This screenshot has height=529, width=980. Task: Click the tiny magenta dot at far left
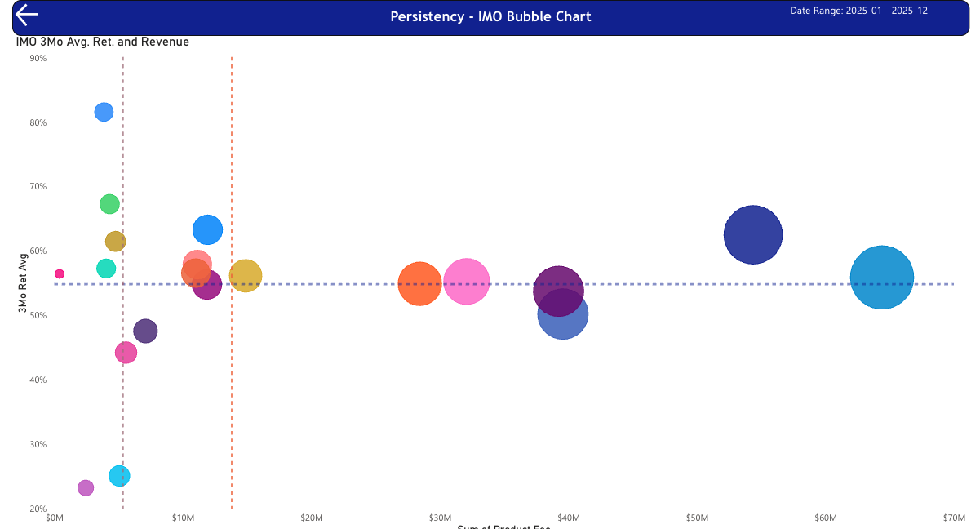tap(59, 273)
